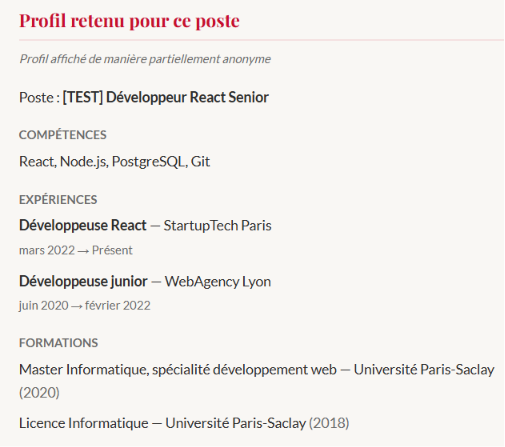Viewport: 505px width, 447px height.
Task: Click the graduation year '(2020)'
Action: (x=39, y=393)
